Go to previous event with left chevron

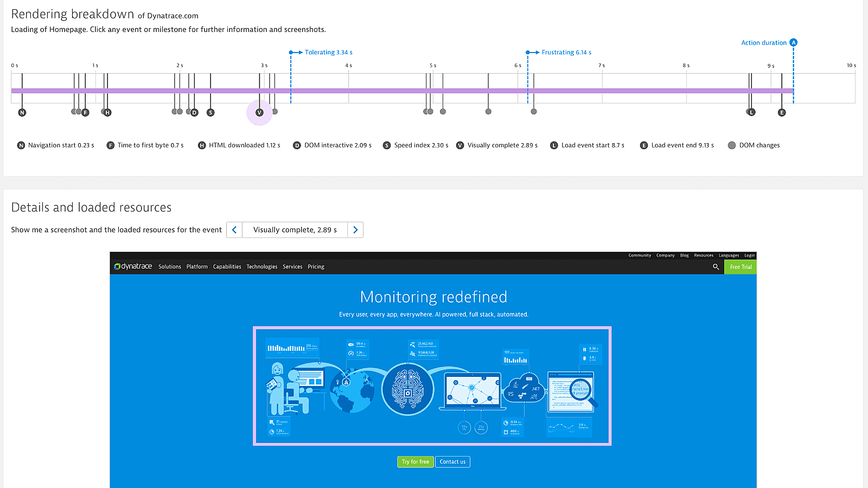[x=234, y=230]
